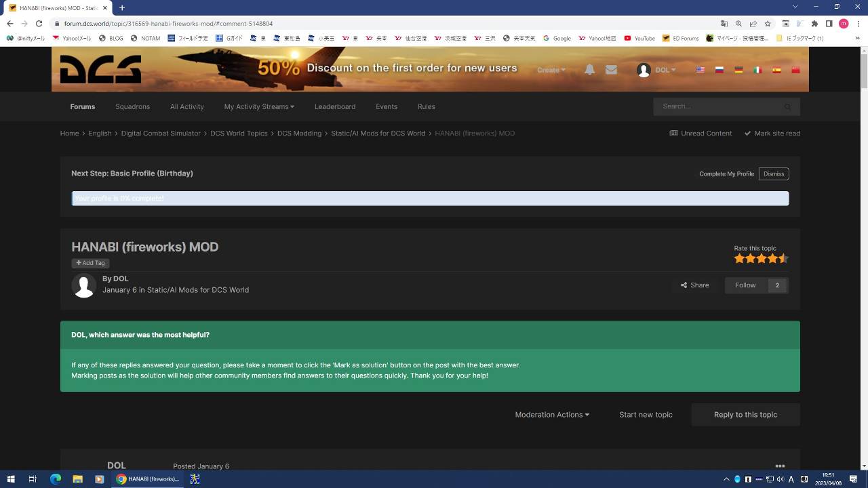The height and width of the screenshot is (488, 868).
Task: Bookmark this page with the star icon
Action: pyautogui.click(x=768, y=23)
